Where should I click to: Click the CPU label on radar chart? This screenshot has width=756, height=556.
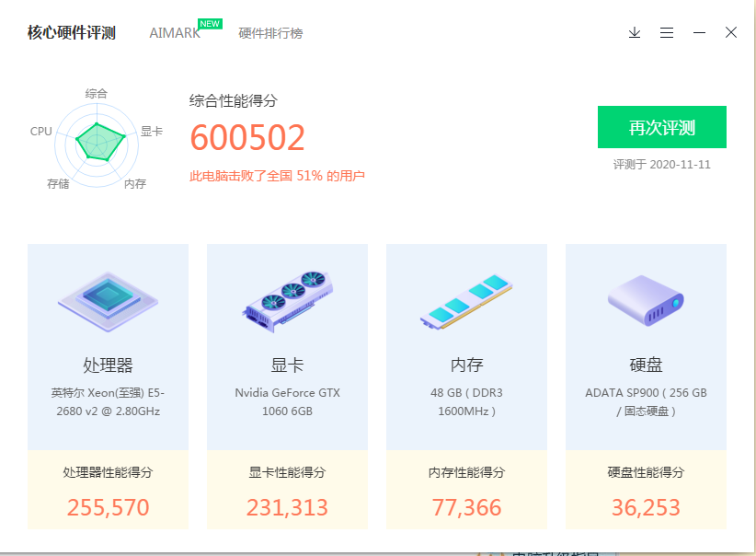[41, 132]
